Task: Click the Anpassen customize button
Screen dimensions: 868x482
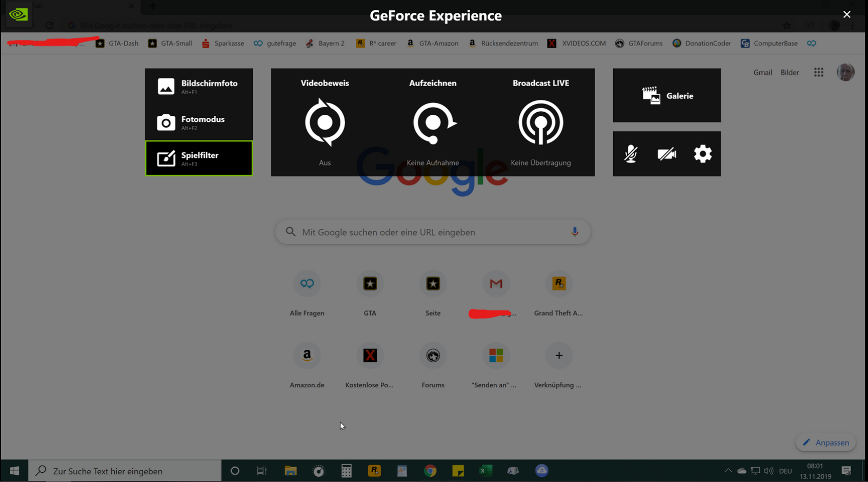Action: tap(825, 443)
